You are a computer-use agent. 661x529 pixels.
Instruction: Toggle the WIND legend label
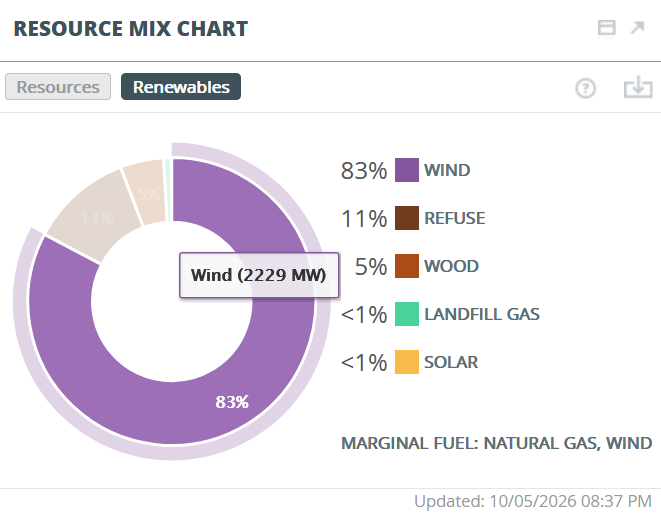(447, 170)
